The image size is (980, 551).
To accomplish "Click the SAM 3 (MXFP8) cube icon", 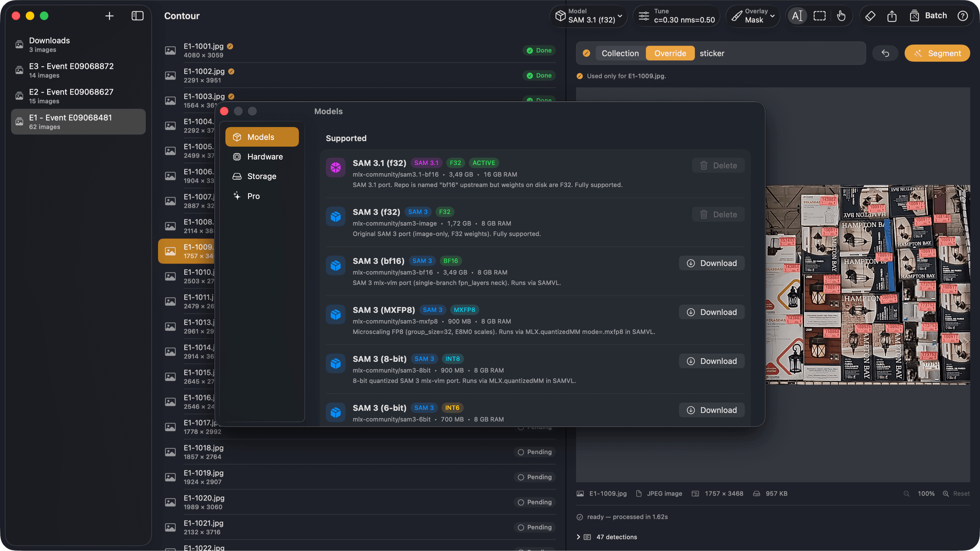I will pos(336,314).
